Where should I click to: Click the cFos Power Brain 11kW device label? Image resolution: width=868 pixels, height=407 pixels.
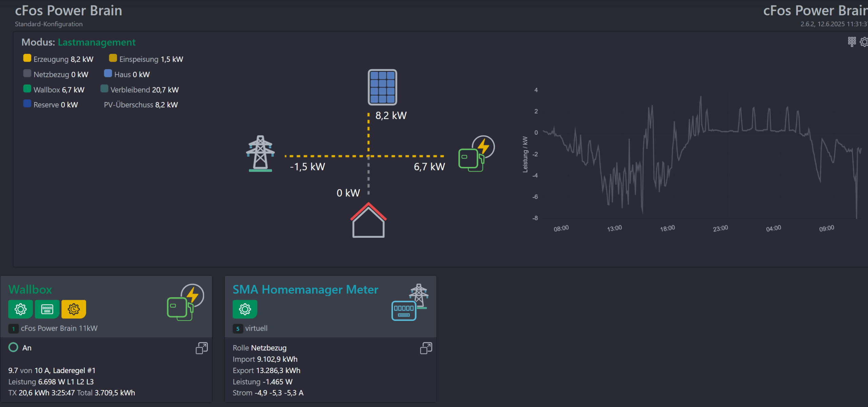[x=59, y=328]
